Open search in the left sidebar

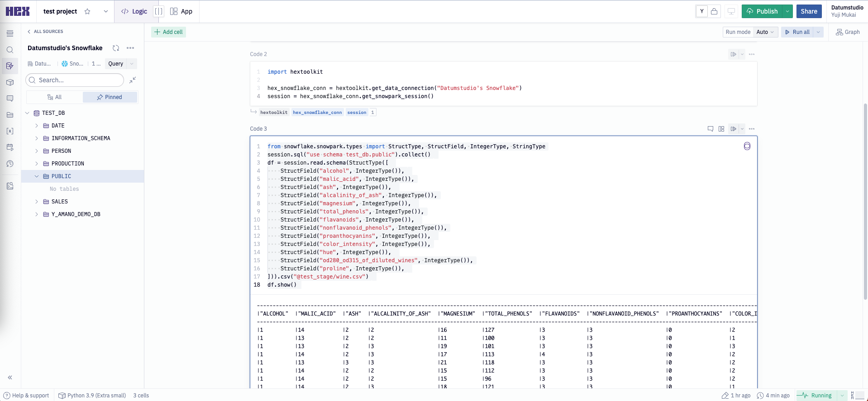click(x=10, y=50)
